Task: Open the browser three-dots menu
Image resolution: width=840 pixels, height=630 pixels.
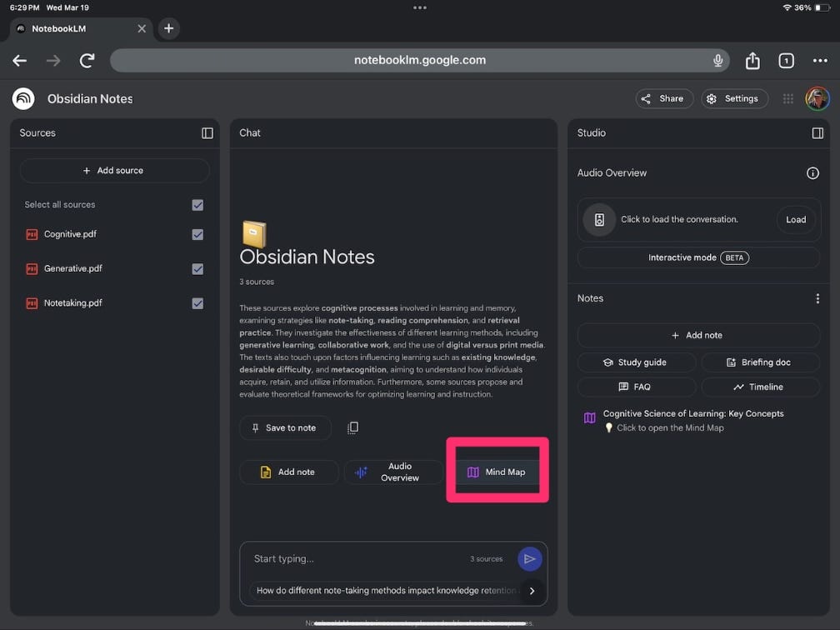Action: [820, 61]
